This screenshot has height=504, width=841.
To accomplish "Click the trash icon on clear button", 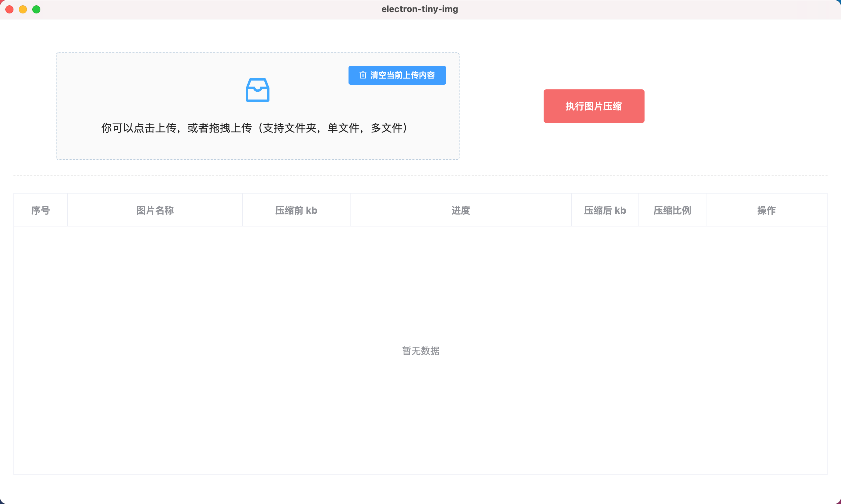I will (x=363, y=75).
